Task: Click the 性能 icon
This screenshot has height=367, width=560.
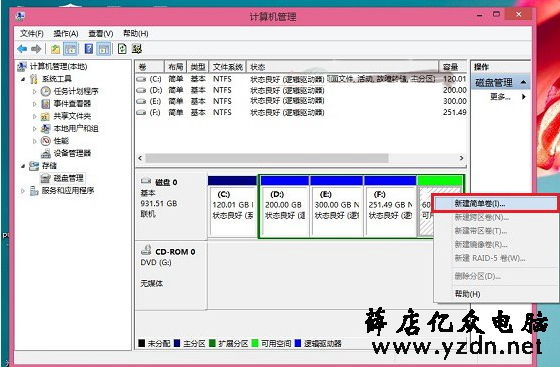Action: pyautogui.click(x=45, y=141)
